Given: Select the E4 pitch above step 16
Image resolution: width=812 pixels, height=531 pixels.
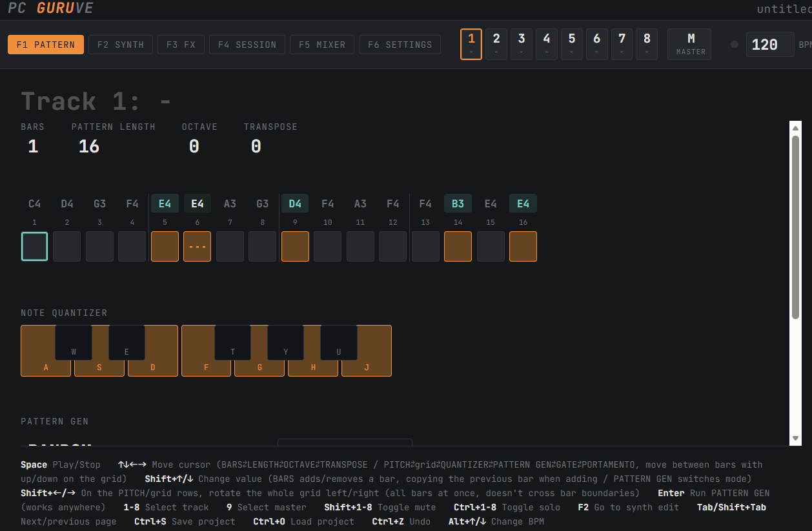Looking at the screenshot, I should [523, 203].
